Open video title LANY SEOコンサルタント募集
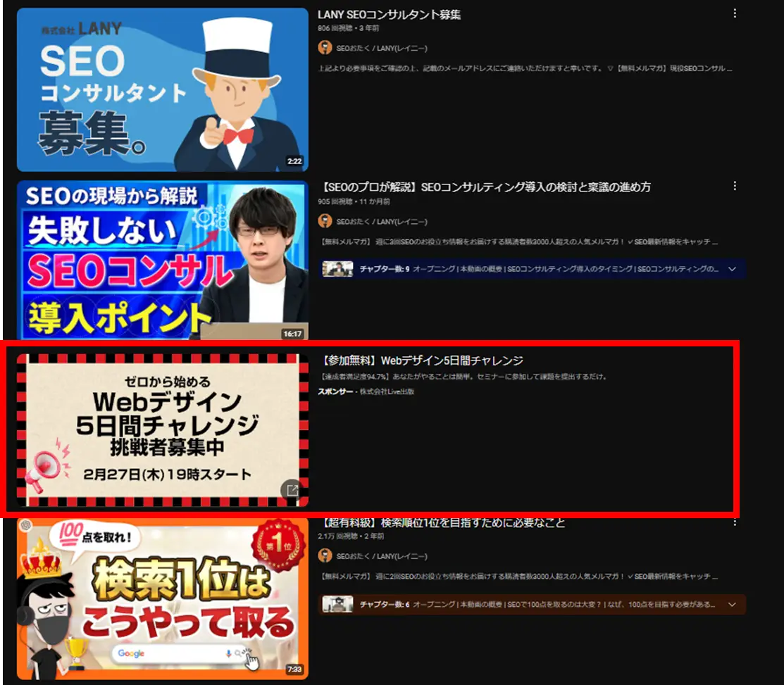This screenshot has width=784, height=685. [389, 15]
